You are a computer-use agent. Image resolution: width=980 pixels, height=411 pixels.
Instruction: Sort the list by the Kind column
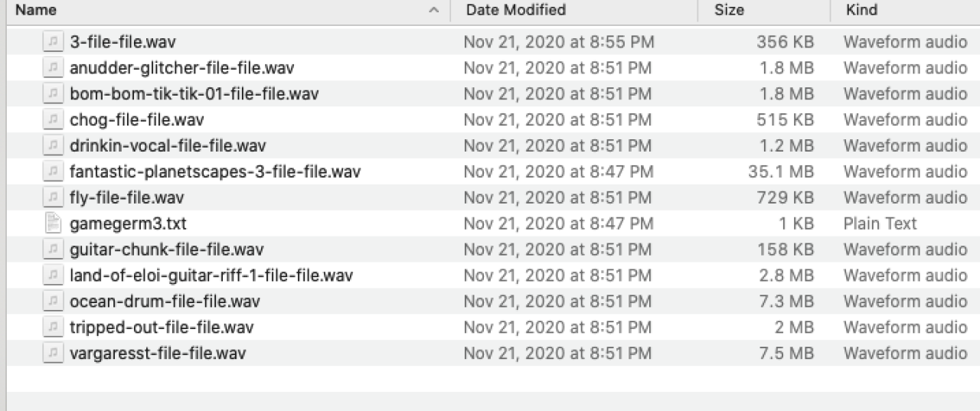[x=861, y=11]
